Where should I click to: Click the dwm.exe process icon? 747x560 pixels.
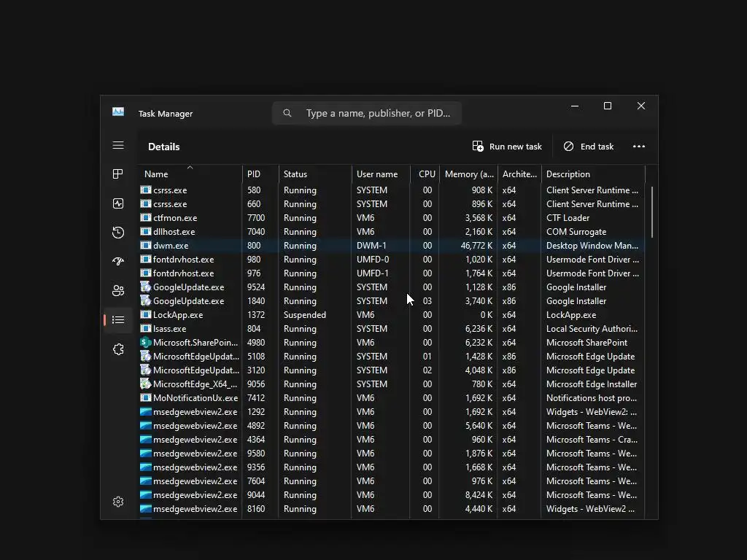click(x=145, y=246)
